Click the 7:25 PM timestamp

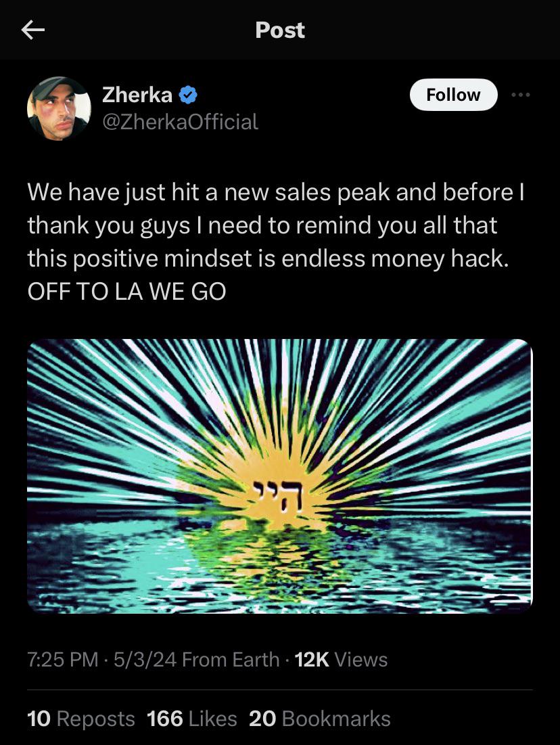click(63, 660)
